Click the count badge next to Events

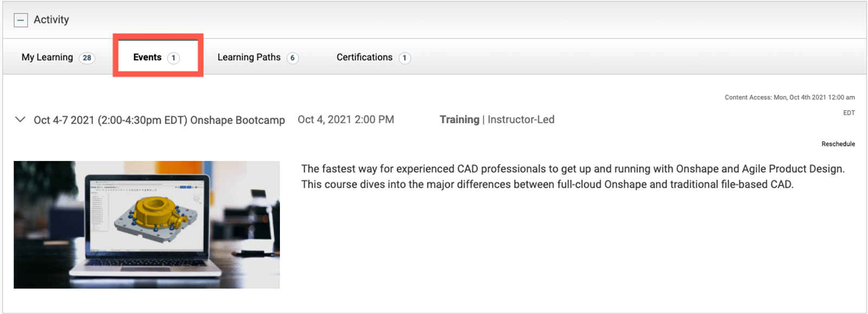173,58
